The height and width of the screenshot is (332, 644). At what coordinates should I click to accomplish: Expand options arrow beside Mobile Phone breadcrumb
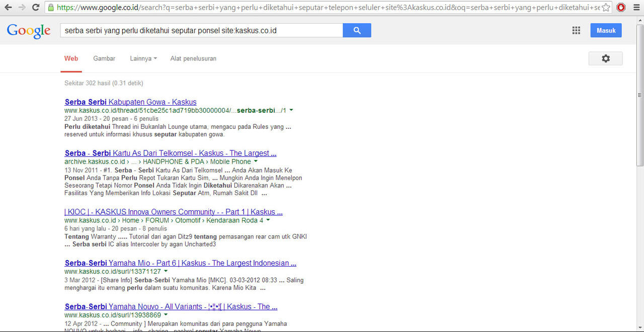[256, 161]
